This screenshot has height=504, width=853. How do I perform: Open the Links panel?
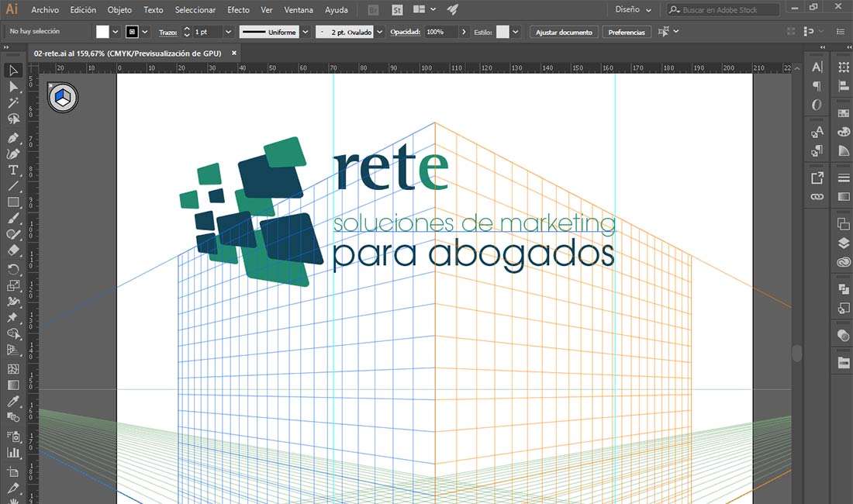coord(817,197)
